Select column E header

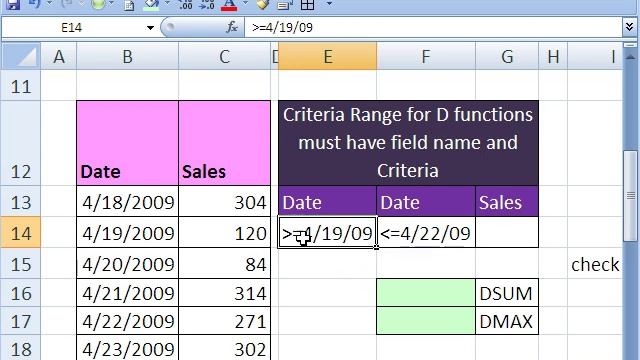327,56
